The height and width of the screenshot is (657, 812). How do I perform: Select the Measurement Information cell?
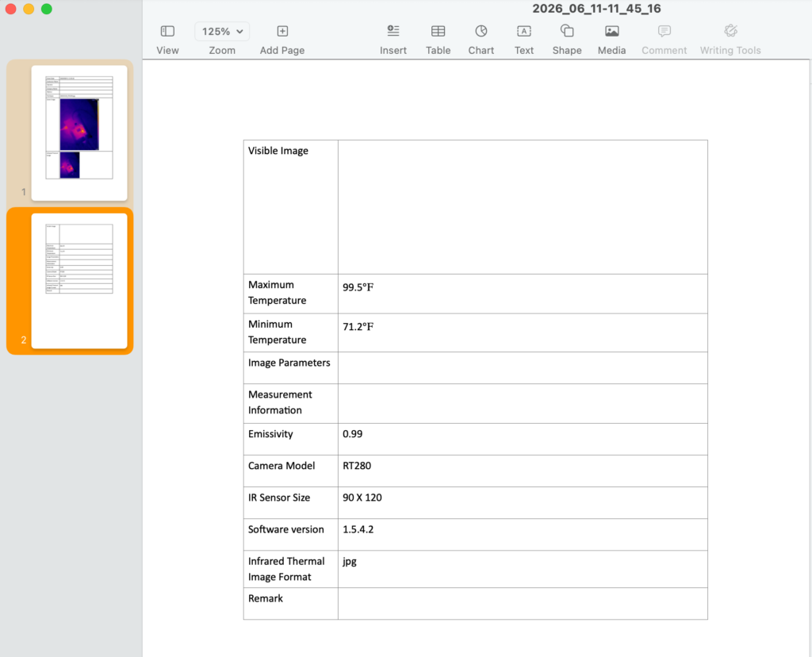click(x=290, y=404)
